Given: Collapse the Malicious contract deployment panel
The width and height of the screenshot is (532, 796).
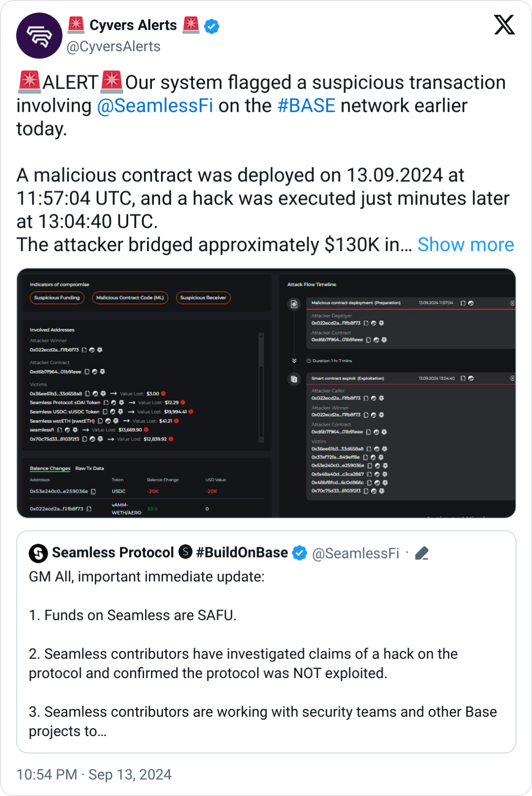Looking at the screenshot, I should pyautogui.click(x=512, y=303).
